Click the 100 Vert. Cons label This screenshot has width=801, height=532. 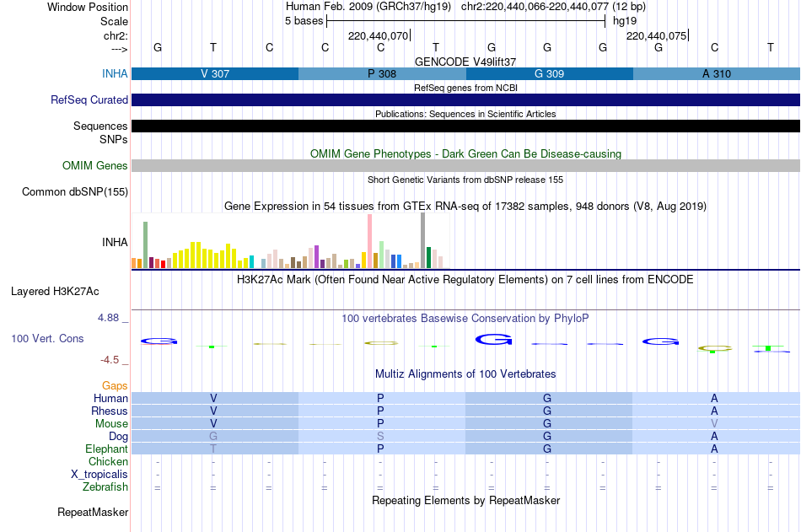click(47, 338)
